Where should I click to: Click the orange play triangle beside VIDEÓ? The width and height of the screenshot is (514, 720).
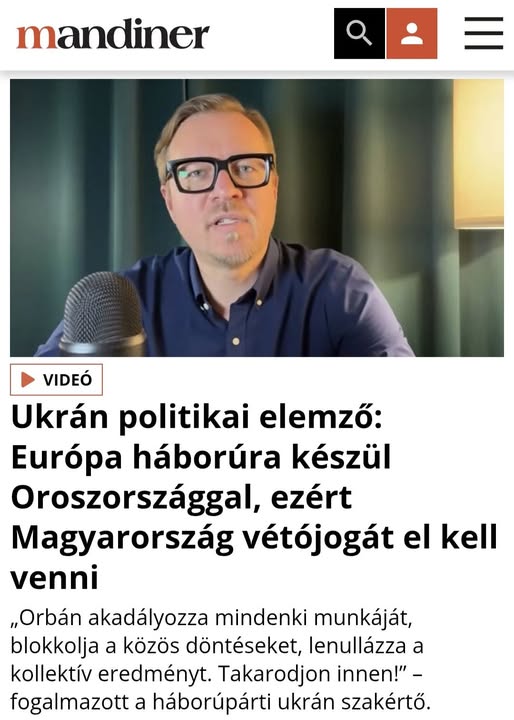(28, 380)
